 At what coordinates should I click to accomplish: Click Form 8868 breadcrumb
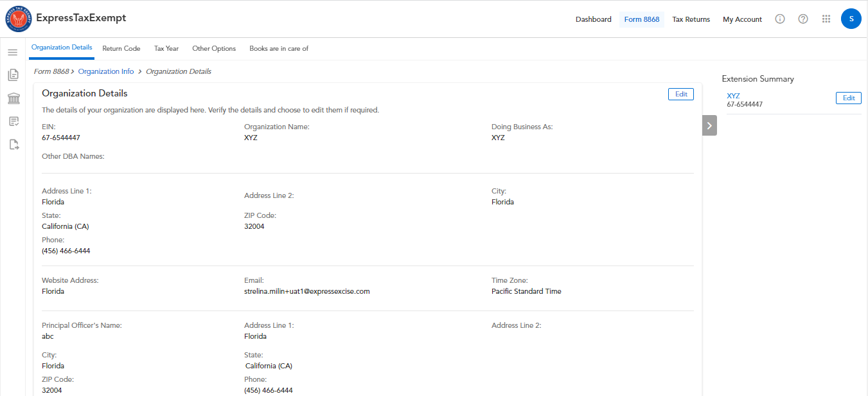(51, 71)
